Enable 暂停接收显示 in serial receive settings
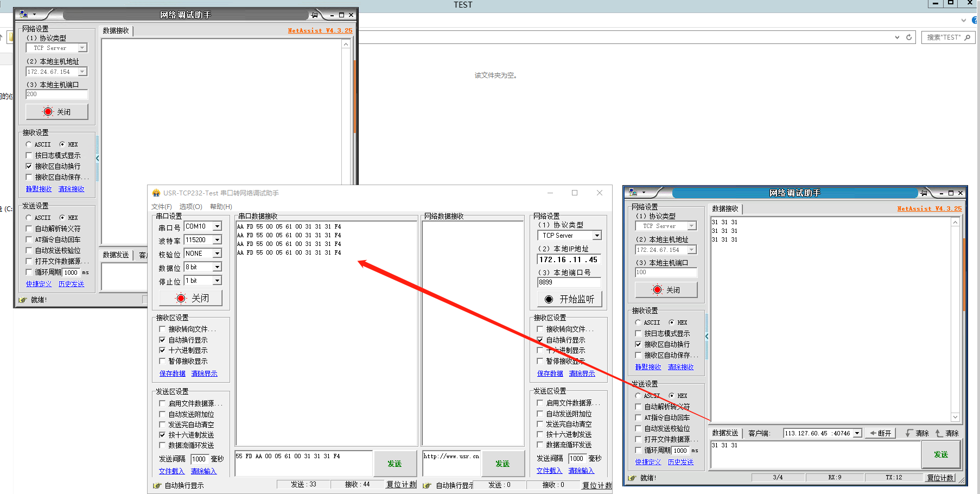Image resolution: width=980 pixels, height=494 pixels. point(162,361)
